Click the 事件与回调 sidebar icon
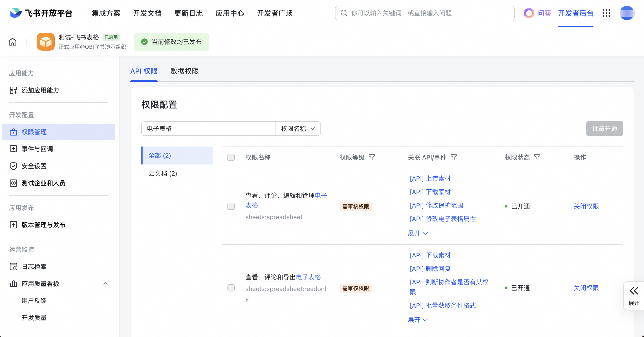This screenshot has height=337, width=644. (13, 149)
